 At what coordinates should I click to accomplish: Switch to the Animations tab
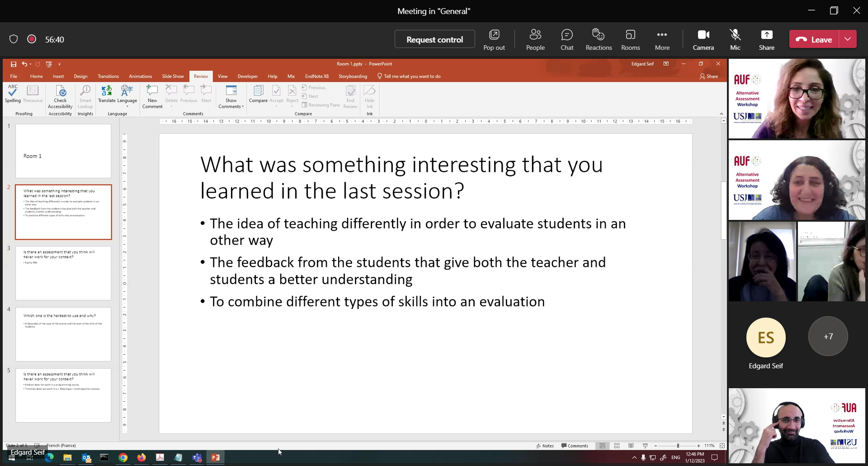pyautogui.click(x=141, y=76)
